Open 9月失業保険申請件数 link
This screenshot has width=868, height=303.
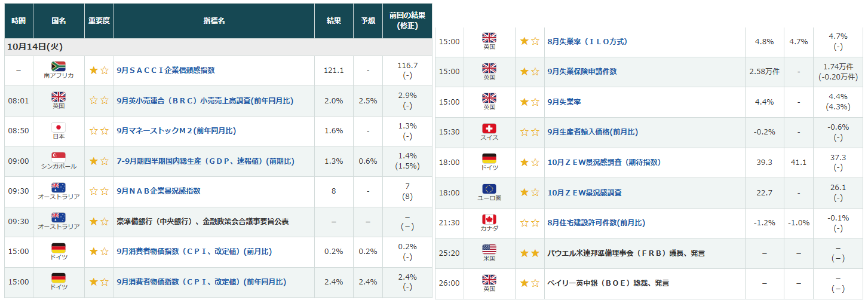click(582, 72)
